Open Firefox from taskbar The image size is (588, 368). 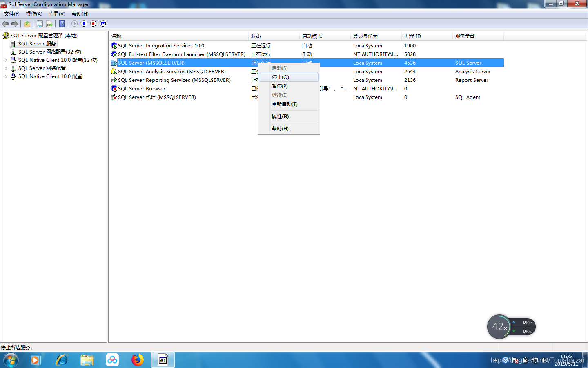138,360
